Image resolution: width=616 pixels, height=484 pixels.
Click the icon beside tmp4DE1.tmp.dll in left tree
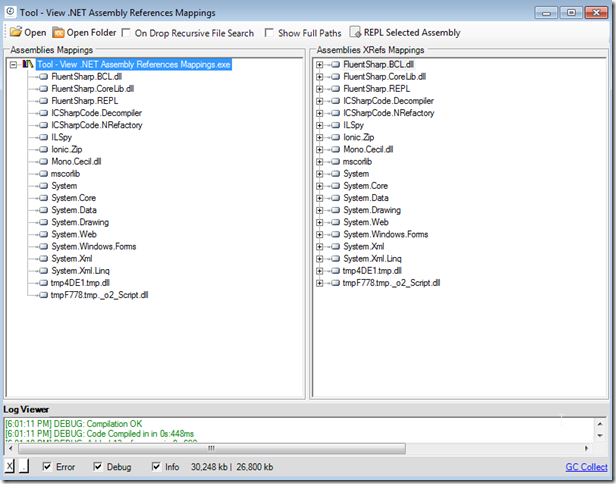(x=44, y=283)
